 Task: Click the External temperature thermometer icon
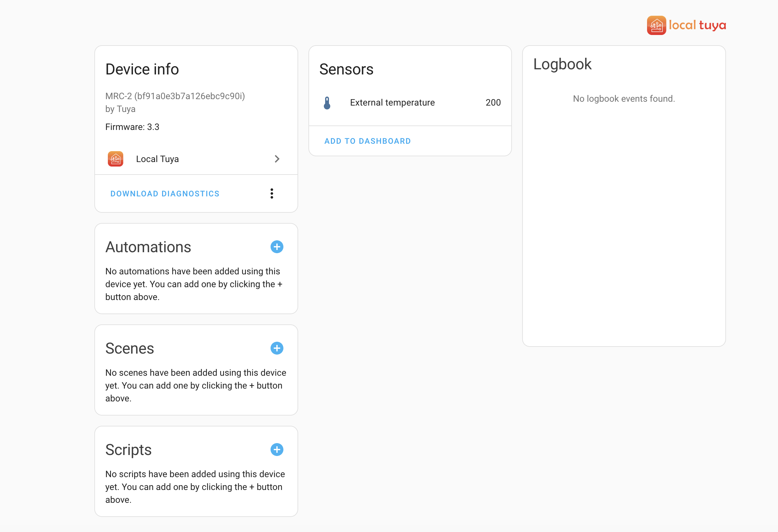327,103
